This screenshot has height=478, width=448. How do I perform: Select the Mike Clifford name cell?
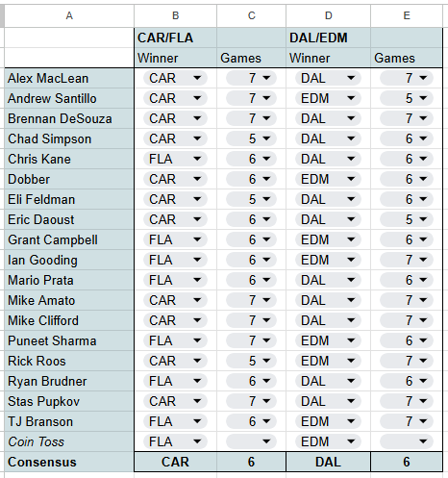point(69,320)
